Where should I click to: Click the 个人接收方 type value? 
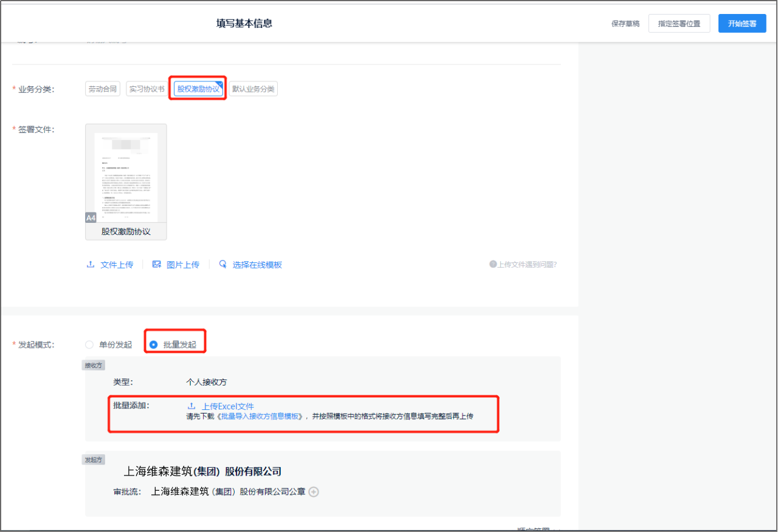[x=207, y=382]
